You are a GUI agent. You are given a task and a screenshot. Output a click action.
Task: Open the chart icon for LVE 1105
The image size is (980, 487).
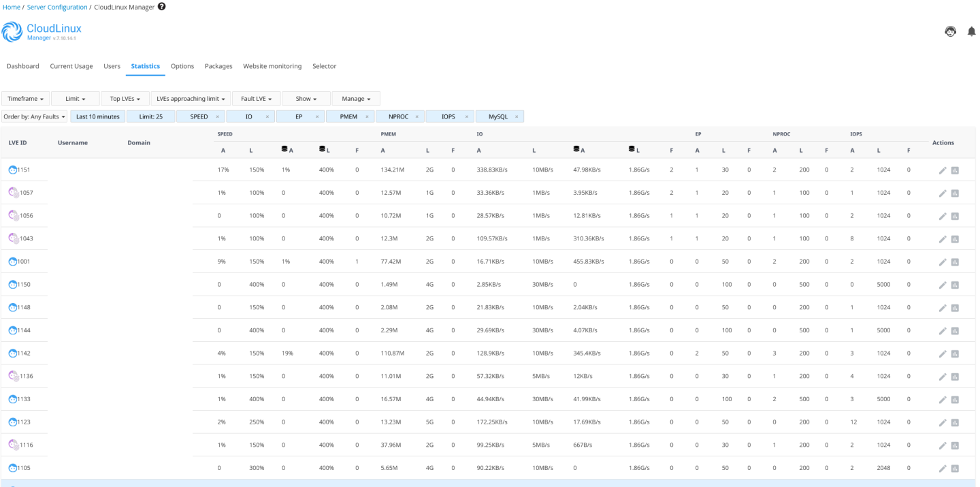955,469
